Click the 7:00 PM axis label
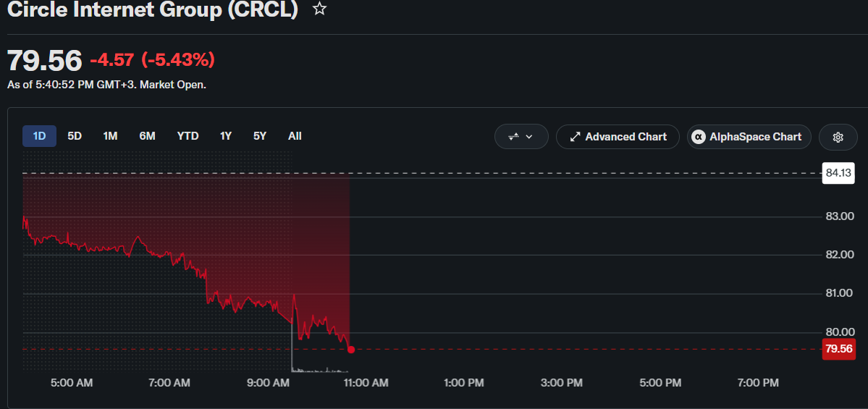The height and width of the screenshot is (409, 868). click(759, 382)
